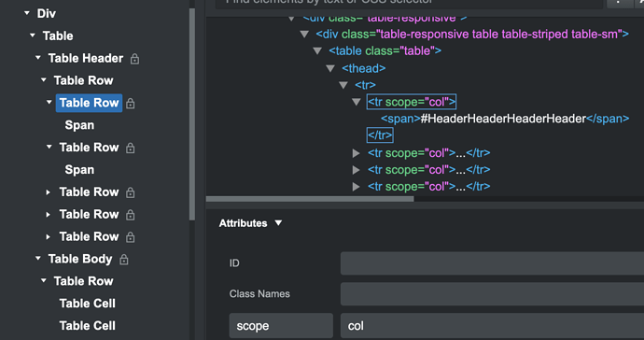
Task: Select the Table Header item
Action: [x=86, y=59]
